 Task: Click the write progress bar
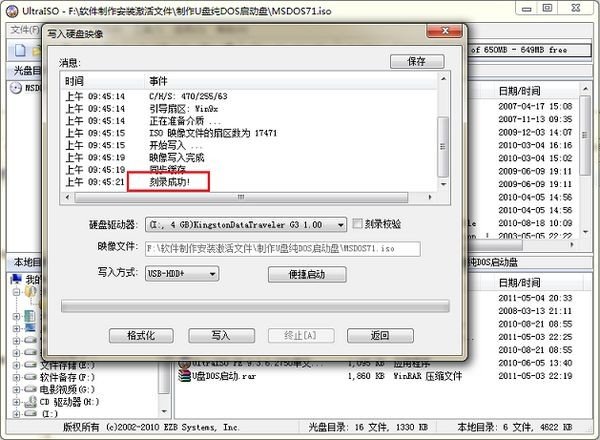click(x=254, y=305)
